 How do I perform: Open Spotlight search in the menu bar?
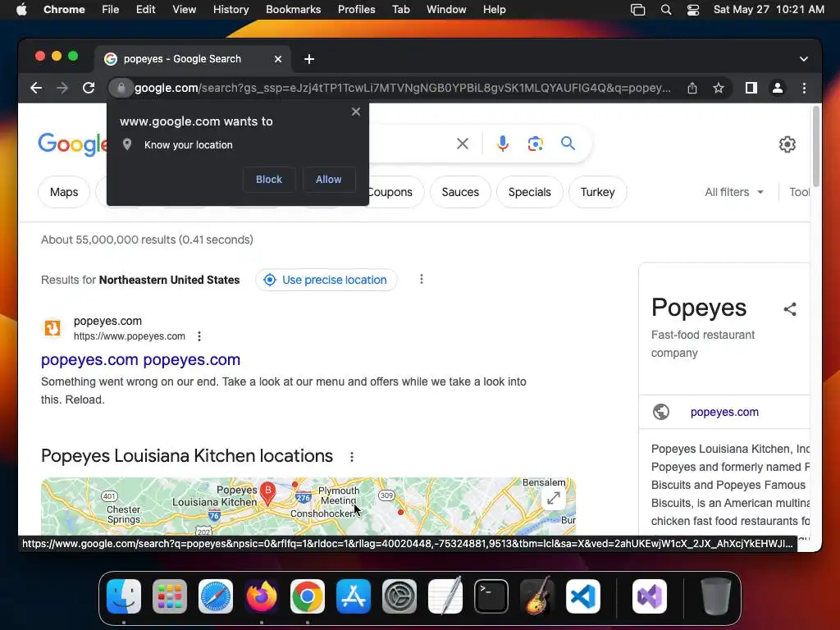pyautogui.click(x=666, y=10)
